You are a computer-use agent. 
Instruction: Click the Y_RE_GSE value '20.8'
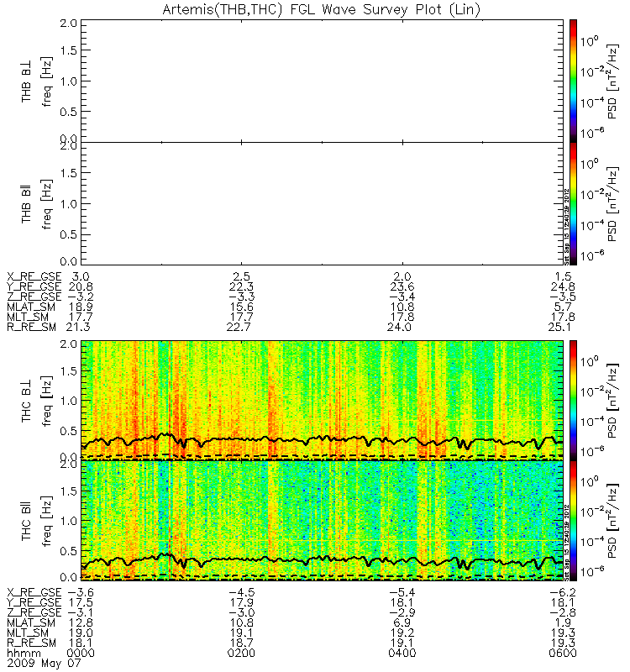pos(81,286)
